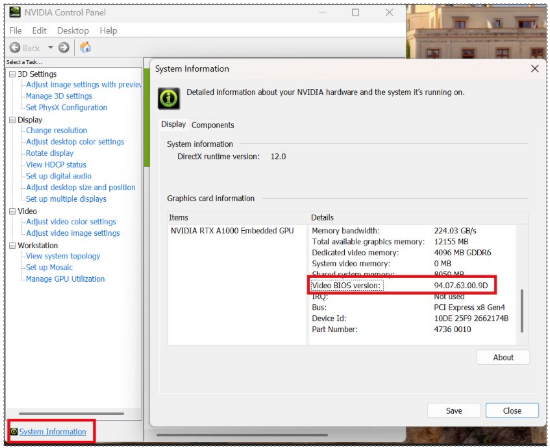Collapse the Display tree node
Screen dimensions: 550x448
coord(13,120)
